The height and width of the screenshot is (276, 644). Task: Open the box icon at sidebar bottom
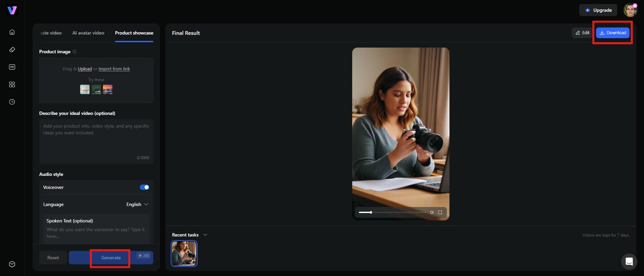coord(12,264)
